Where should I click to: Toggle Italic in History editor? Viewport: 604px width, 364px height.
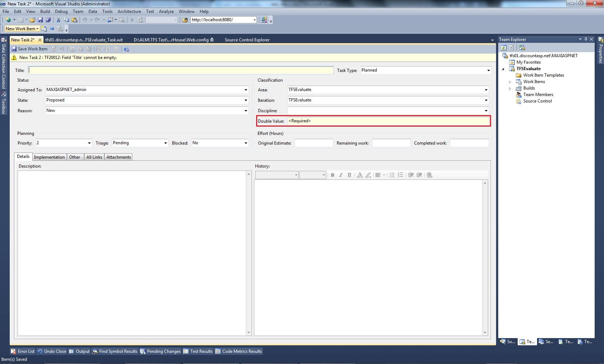click(341, 175)
